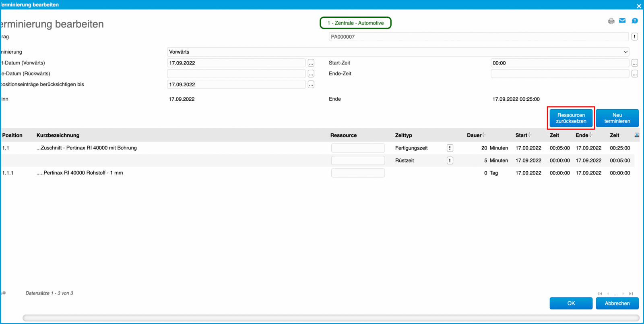Click the Fertigungszeit cell
Image resolution: width=644 pixels, height=324 pixels.
[411, 148]
